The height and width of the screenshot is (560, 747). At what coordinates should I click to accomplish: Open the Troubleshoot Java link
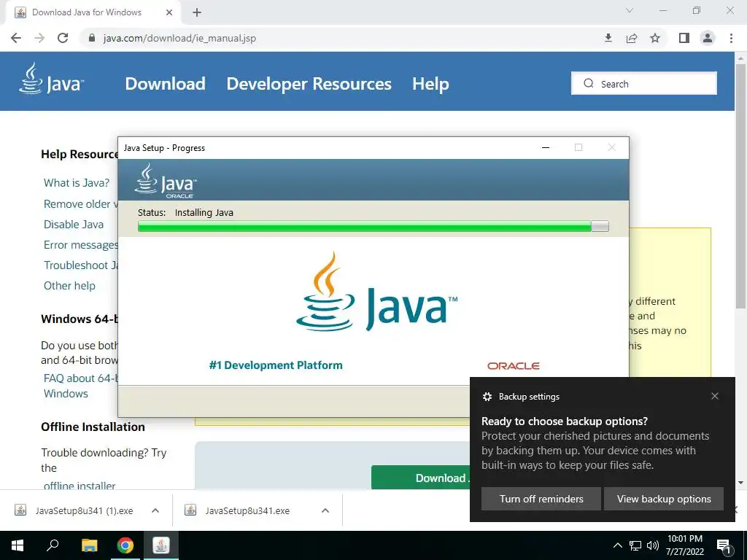[x=80, y=265]
